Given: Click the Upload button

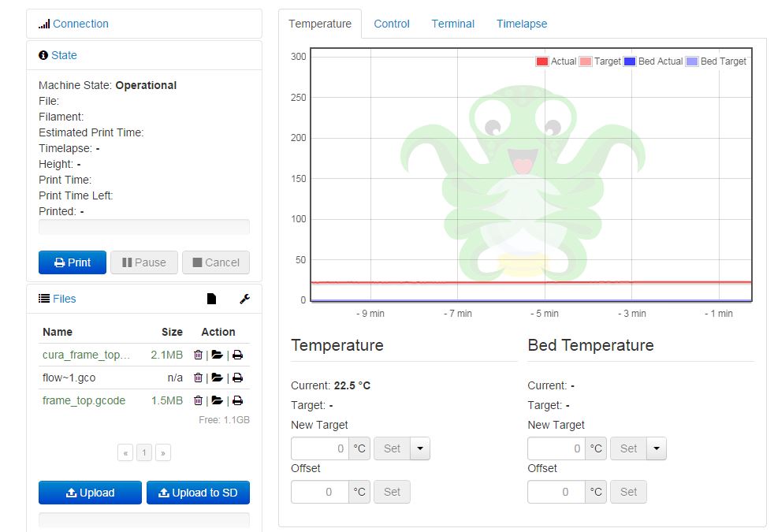Looking at the screenshot, I should [x=90, y=493].
